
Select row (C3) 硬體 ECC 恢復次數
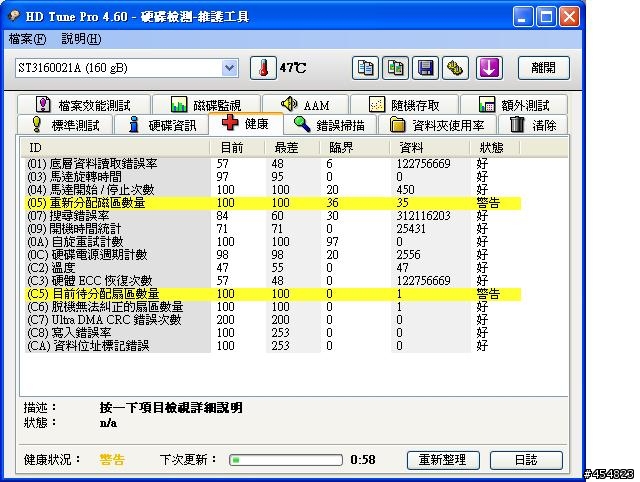(273, 281)
